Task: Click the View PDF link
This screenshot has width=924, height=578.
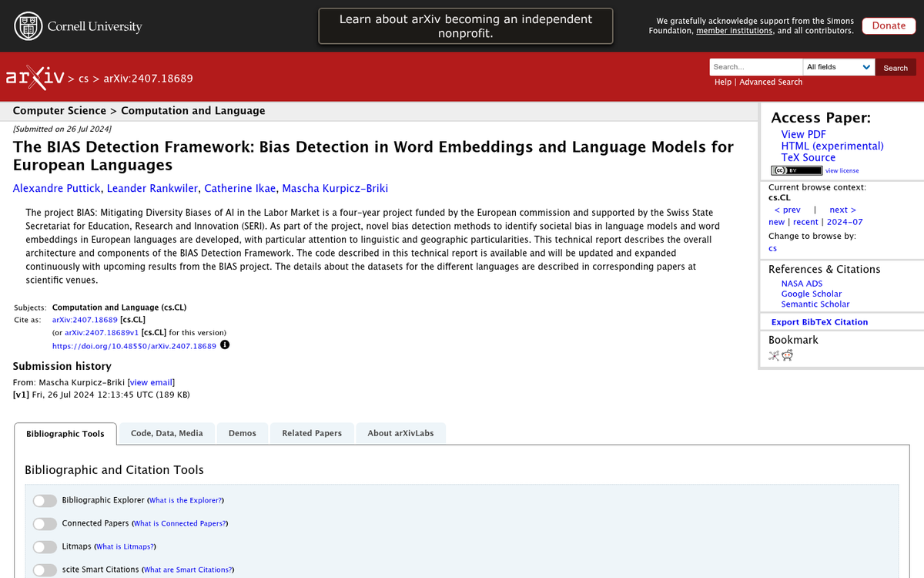Action: click(x=803, y=134)
